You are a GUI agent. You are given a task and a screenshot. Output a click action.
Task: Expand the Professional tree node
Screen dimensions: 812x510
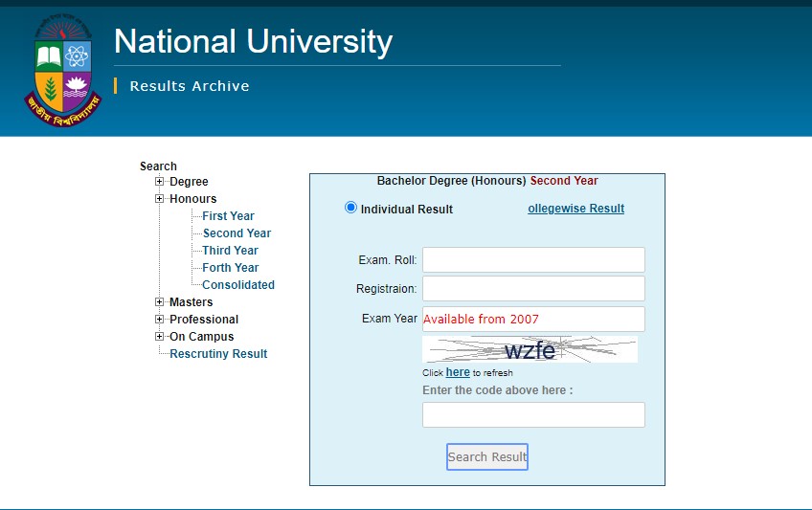tap(160, 320)
